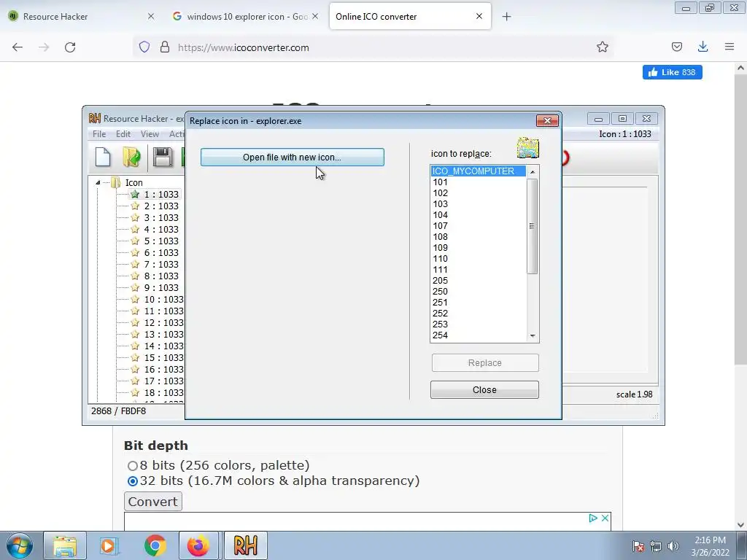Select 8 bits palette bit depth option
This screenshot has height=560, width=747.
(133, 466)
